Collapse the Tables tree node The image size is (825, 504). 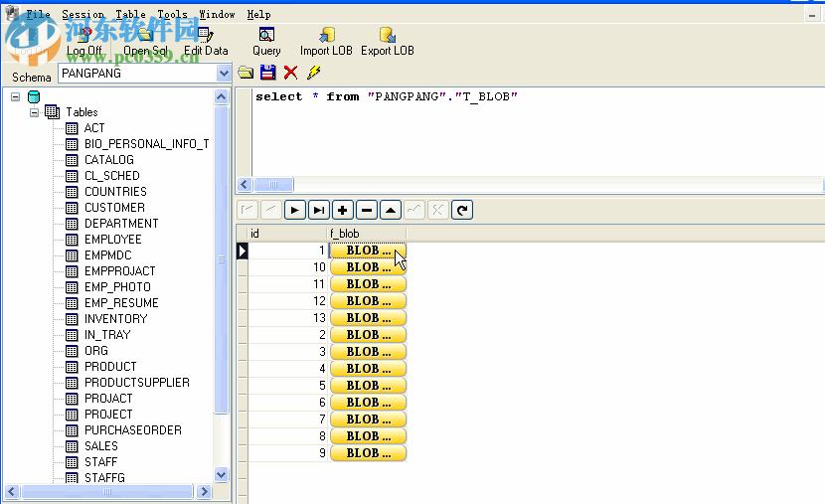click(35, 112)
